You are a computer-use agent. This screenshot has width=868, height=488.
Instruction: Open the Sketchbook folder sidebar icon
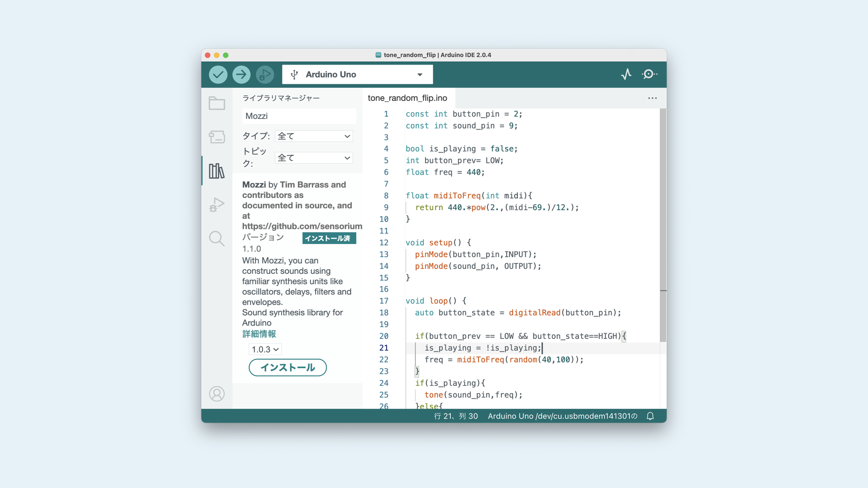coord(217,103)
